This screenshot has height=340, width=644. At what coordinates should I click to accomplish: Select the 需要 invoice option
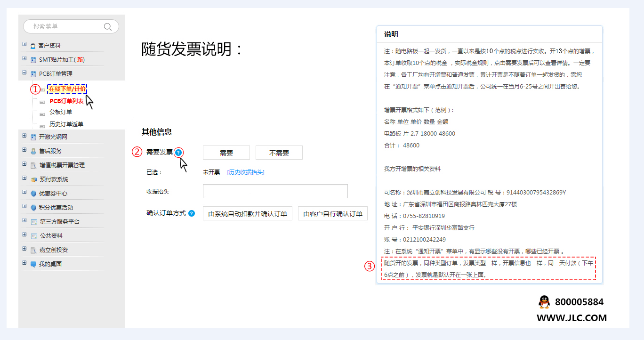[226, 153]
